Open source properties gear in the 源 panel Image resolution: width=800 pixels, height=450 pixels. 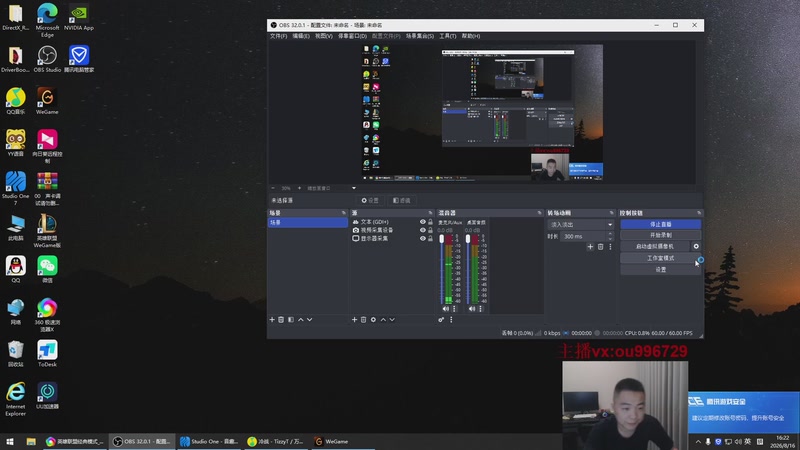(x=373, y=319)
